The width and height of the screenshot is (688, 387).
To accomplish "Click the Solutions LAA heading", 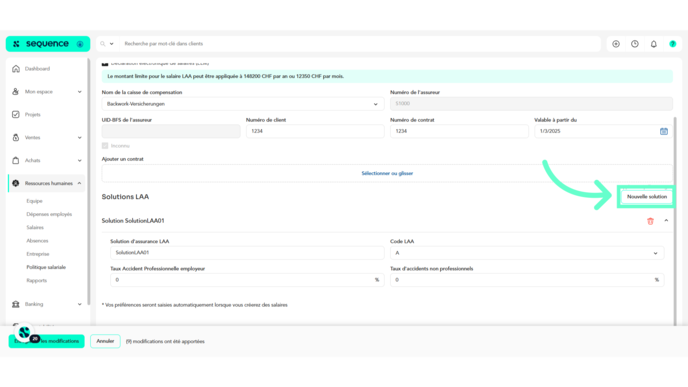I will (125, 197).
